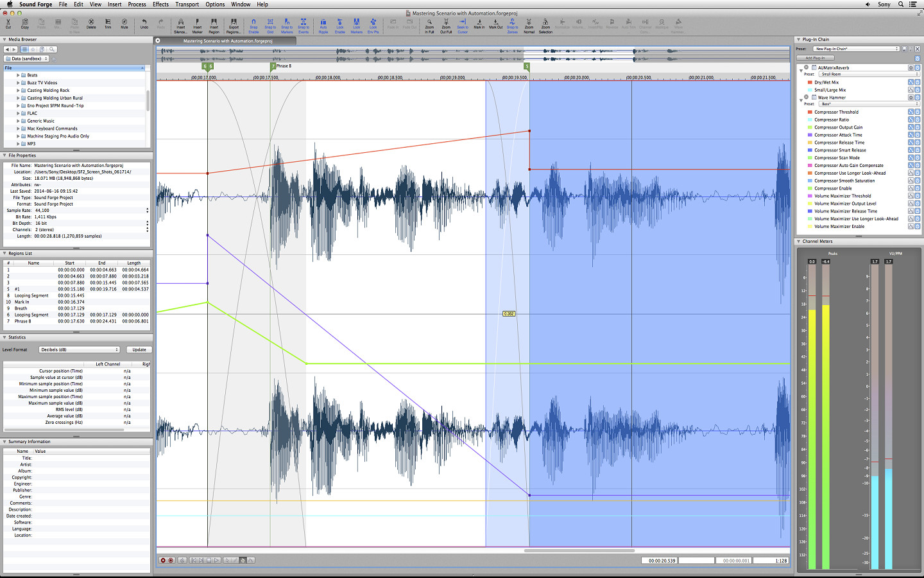Toggle Auto Ripple in toolbar

[323, 24]
